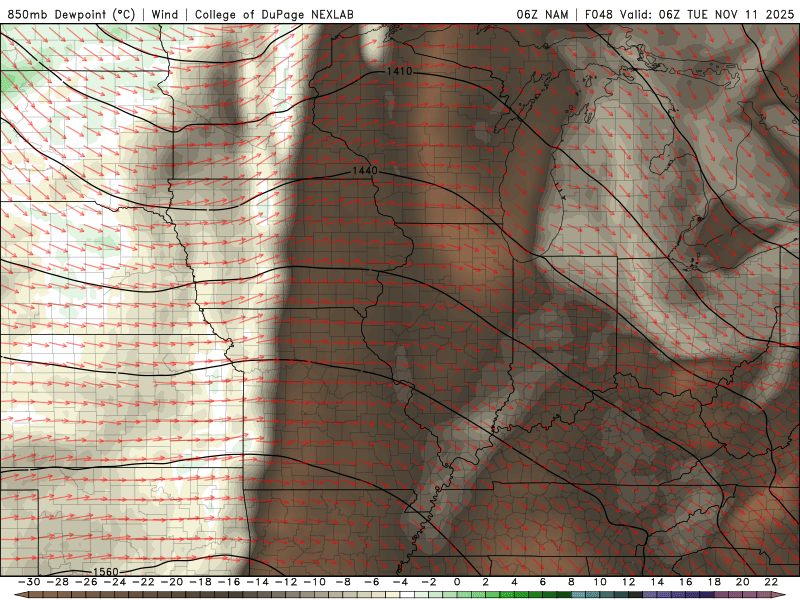Click the -24 value on the color scale
Image resolution: width=800 pixels, height=600 pixels.
pos(114,582)
